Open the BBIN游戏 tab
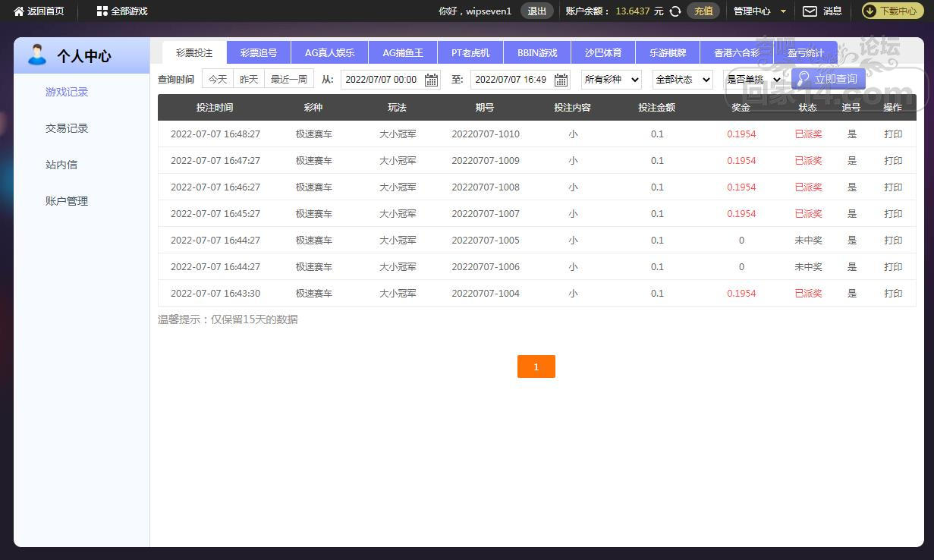Viewport: 934px width, 560px height. 537,53
